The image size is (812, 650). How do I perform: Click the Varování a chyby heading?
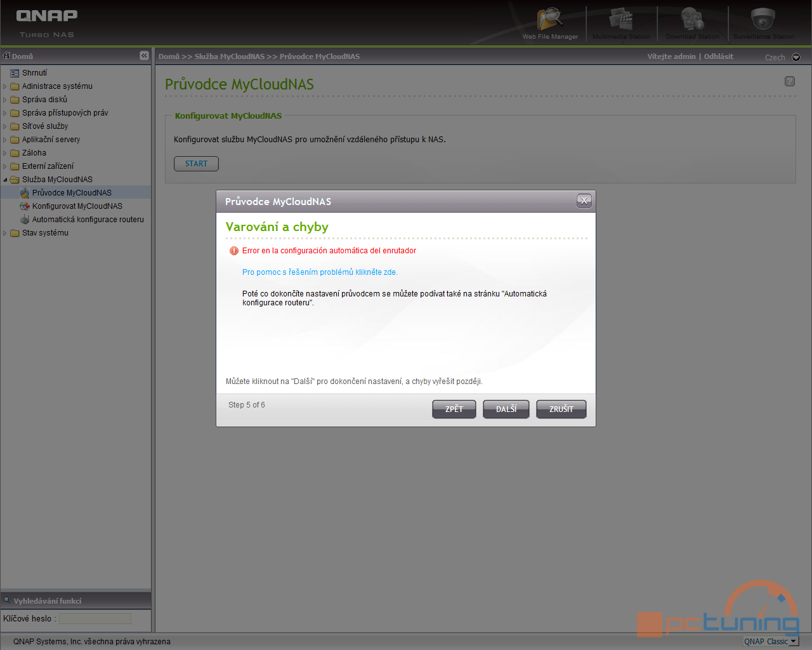pos(277,227)
